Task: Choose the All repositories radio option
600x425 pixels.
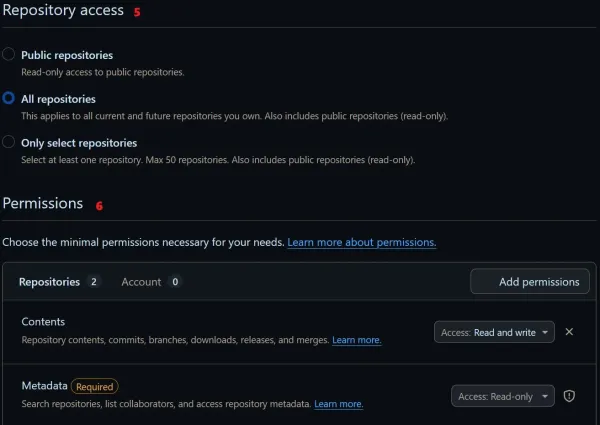Action: tap(9, 99)
